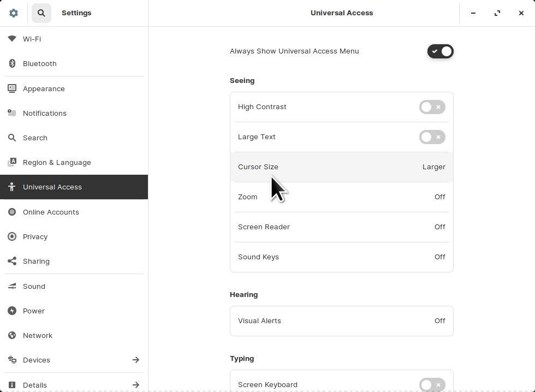Open Screen Reader settings row
Image resolution: width=535 pixels, height=392 pixels.
point(341,227)
